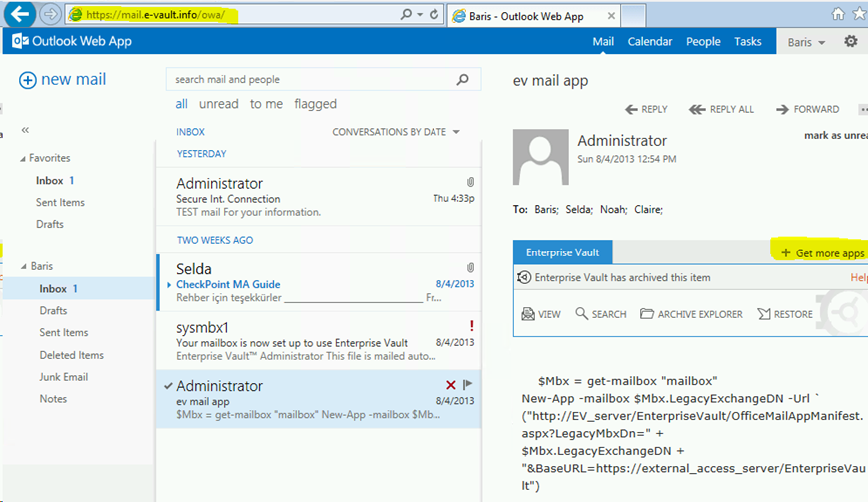Click the high importance exclamation on sysmbx1 mail
The width and height of the screenshot is (868, 502).
click(471, 326)
